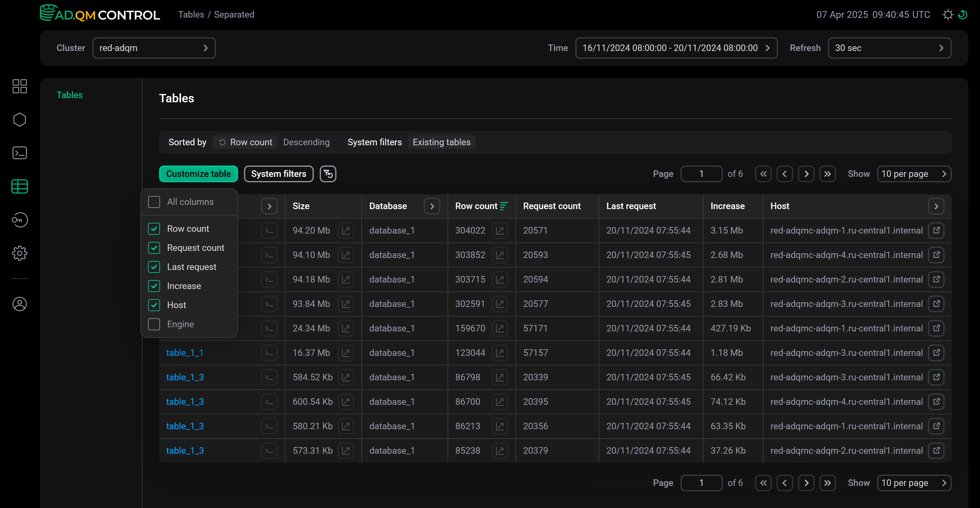Screen dimensions: 980x508
Task: Switch to light theme sun icon
Action: point(948,15)
